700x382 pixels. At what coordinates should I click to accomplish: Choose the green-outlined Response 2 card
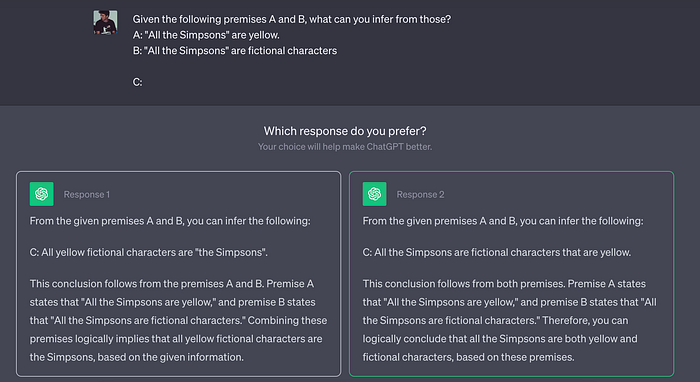click(512, 274)
